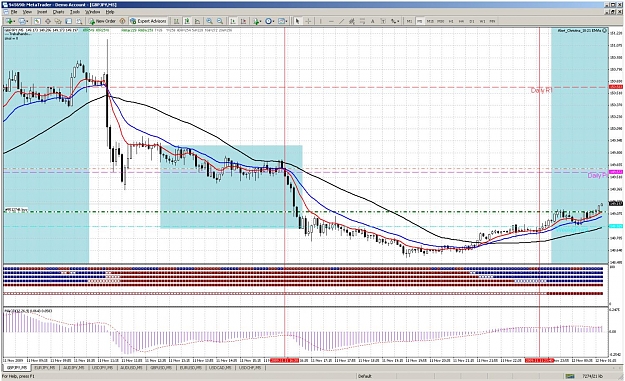The height and width of the screenshot is (381, 625).
Task: Select the Horizontal Line drawing tool
Action: [331, 21]
